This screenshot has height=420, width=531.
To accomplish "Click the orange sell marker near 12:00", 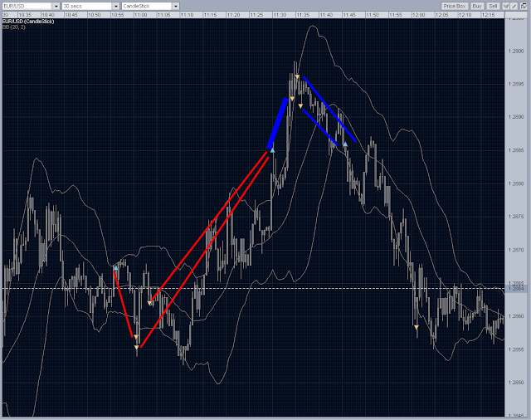I will (x=417, y=327).
